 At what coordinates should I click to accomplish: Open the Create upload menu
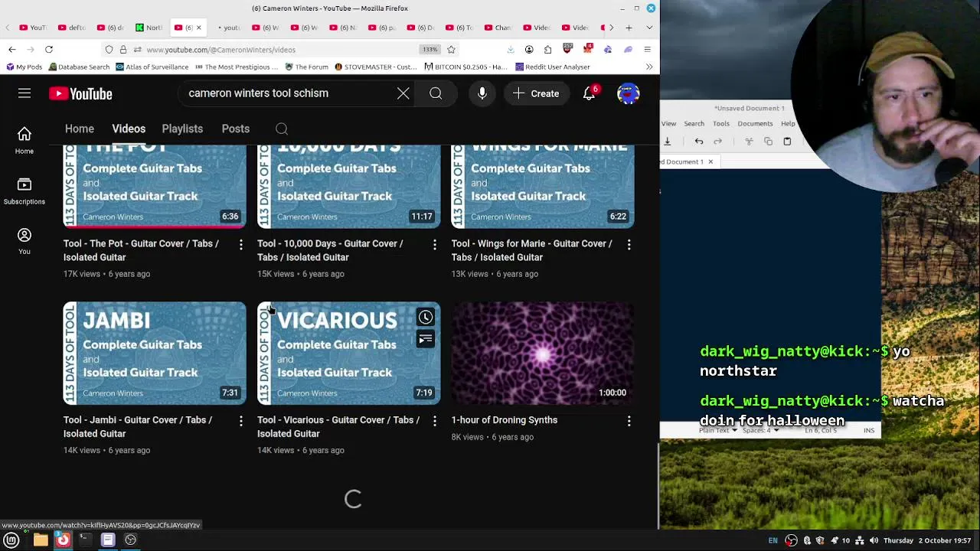click(x=536, y=93)
